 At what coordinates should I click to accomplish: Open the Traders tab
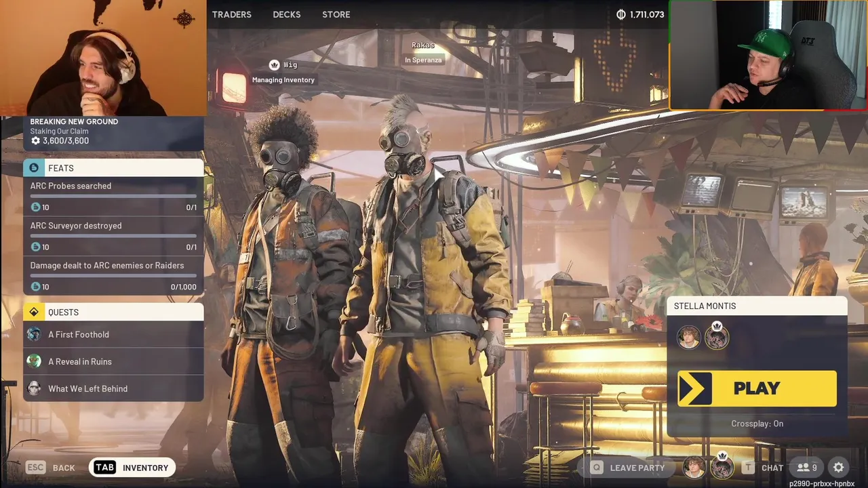231,14
